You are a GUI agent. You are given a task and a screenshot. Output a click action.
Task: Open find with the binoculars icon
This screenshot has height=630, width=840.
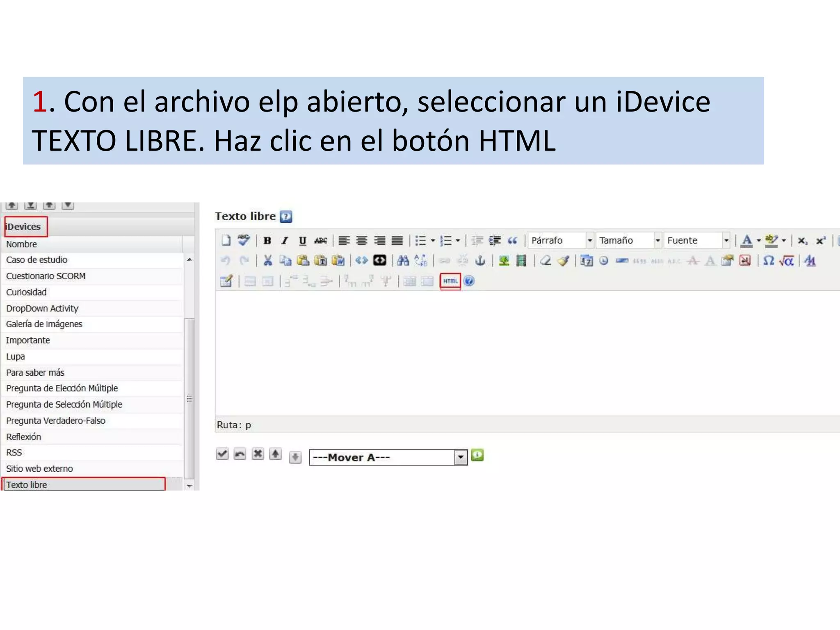(403, 260)
